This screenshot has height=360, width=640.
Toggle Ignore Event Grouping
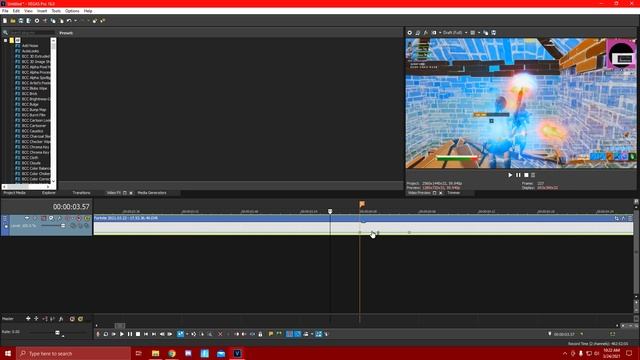click(326, 334)
